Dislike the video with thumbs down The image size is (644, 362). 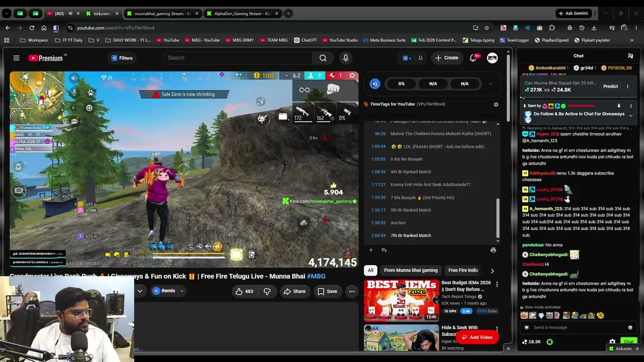click(x=267, y=291)
